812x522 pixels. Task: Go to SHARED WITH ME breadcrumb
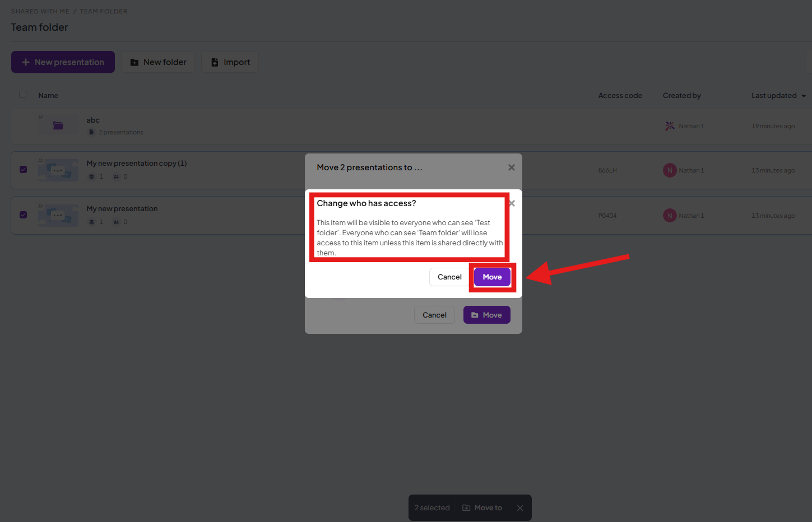point(40,11)
